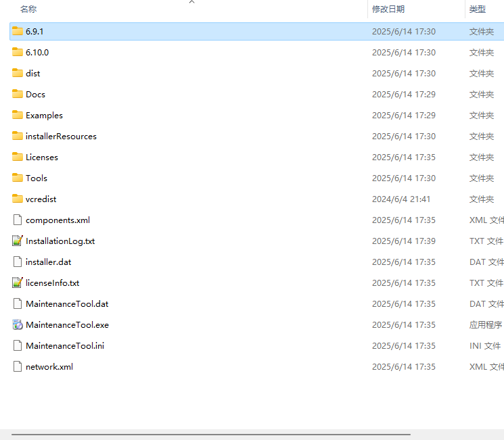Click the TXT 文件 type of licenseInfo.txt
This screenshot has width=504, height=440.
click(486, 283)
